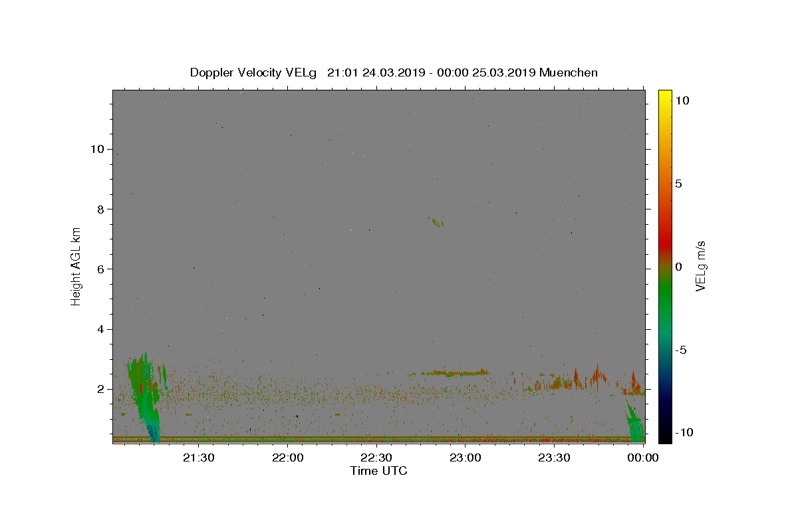Screen dimensions: 798x532
Task: Click the 21:30 time tick label
Action: tap(198, 458)
